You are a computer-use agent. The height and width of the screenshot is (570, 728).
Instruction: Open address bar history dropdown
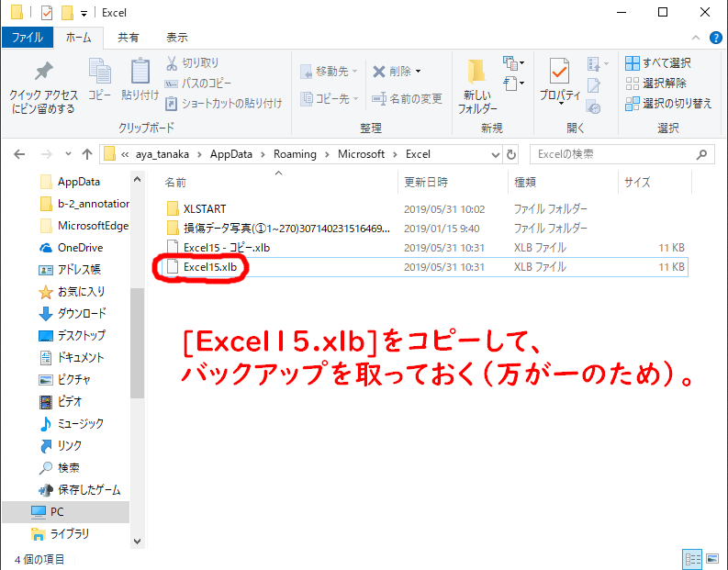click(496, 154)
